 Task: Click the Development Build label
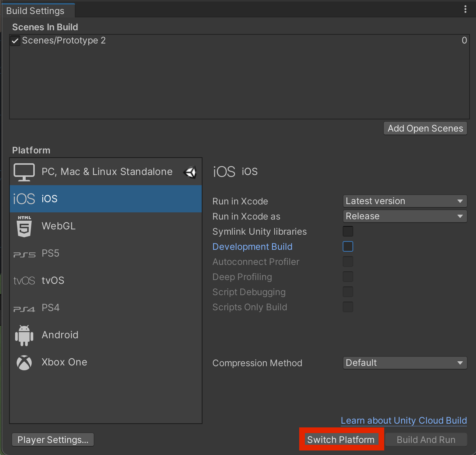point(252,247)
